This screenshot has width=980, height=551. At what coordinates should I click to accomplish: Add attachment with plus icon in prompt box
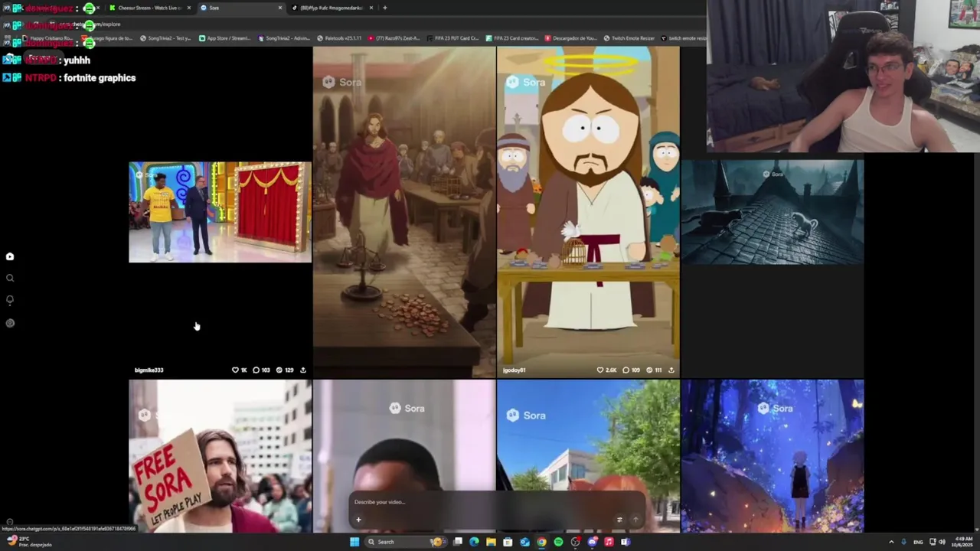pyautogui.click(x=358, y=520)
